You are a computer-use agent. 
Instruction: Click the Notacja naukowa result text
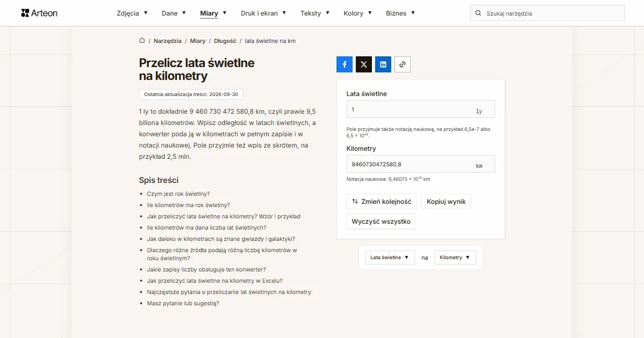coord(388,179)
